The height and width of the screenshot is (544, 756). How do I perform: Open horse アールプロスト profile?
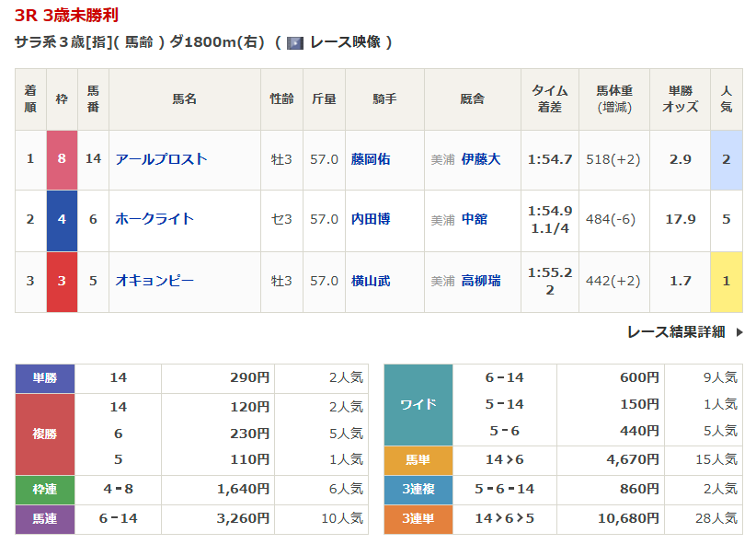click(x=161, y=159)
